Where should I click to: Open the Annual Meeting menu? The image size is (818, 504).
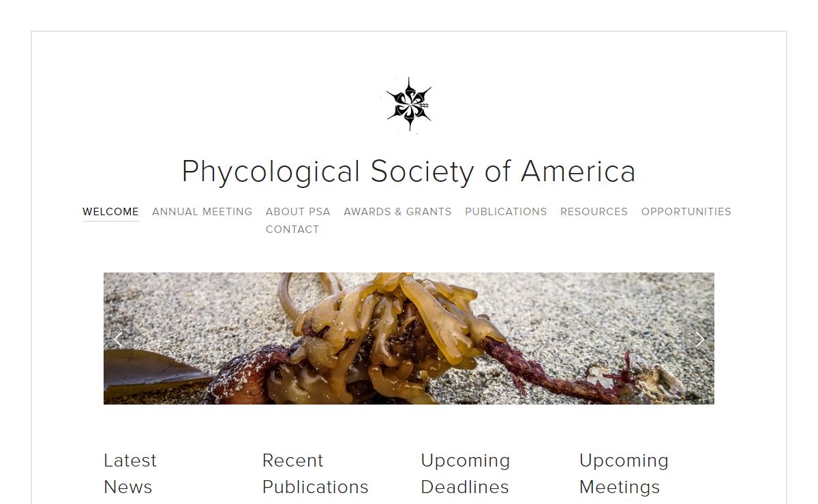(x=202, y=212)
